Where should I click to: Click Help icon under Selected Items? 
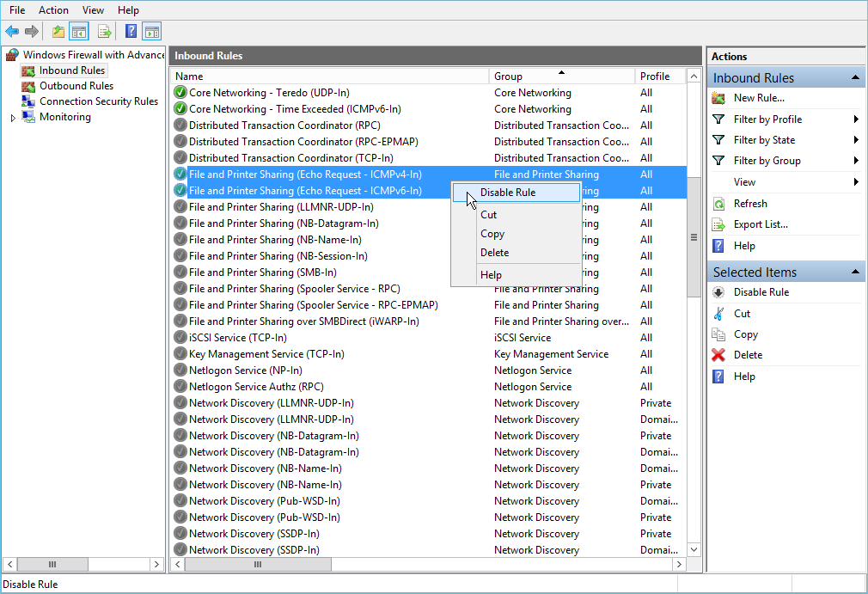point(718,377)
